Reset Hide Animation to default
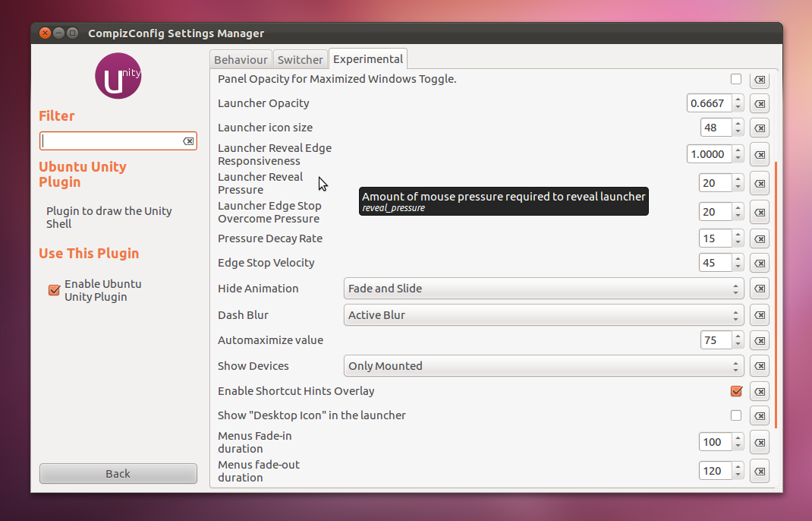The height and width of the screenshot is (521, 812). [760, 289]
